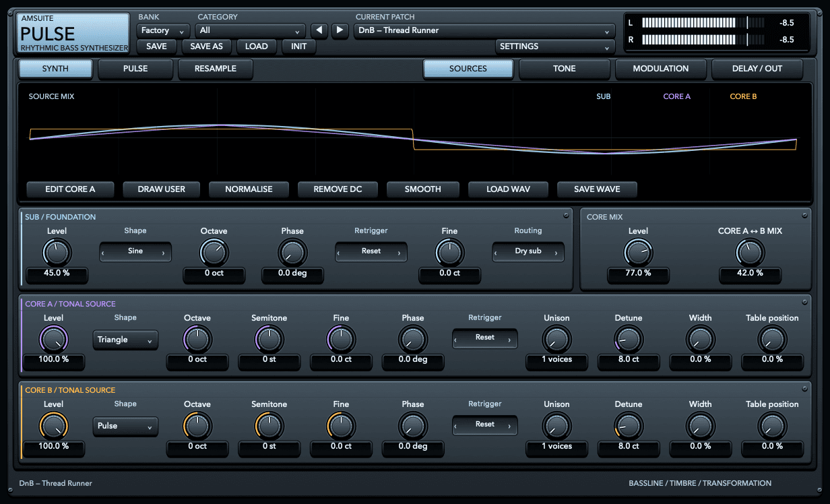Click the Sub Phase knob

click(292, 253)
